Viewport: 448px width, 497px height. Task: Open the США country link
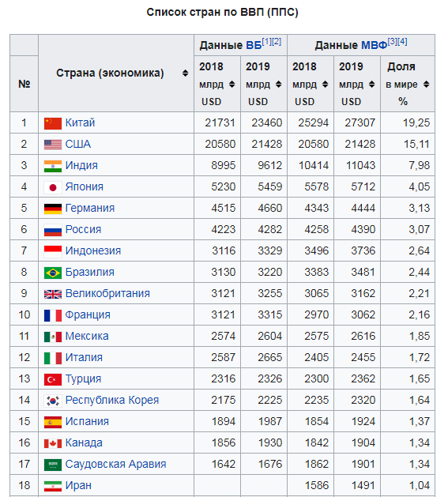coord(78,145)
